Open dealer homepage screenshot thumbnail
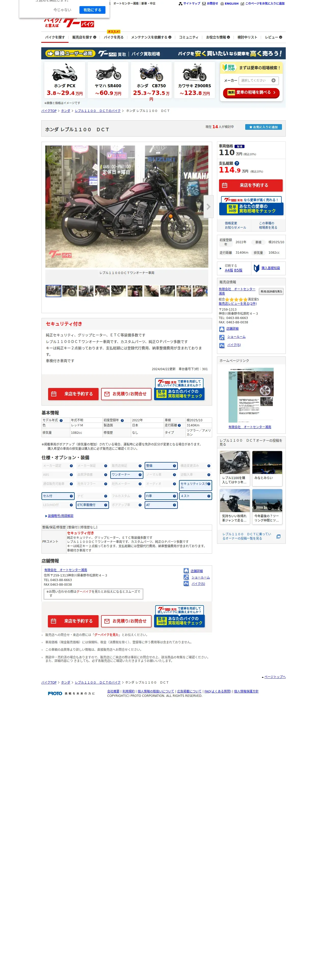The width and height of the screenshot is (327, 980). coord(251,395)
